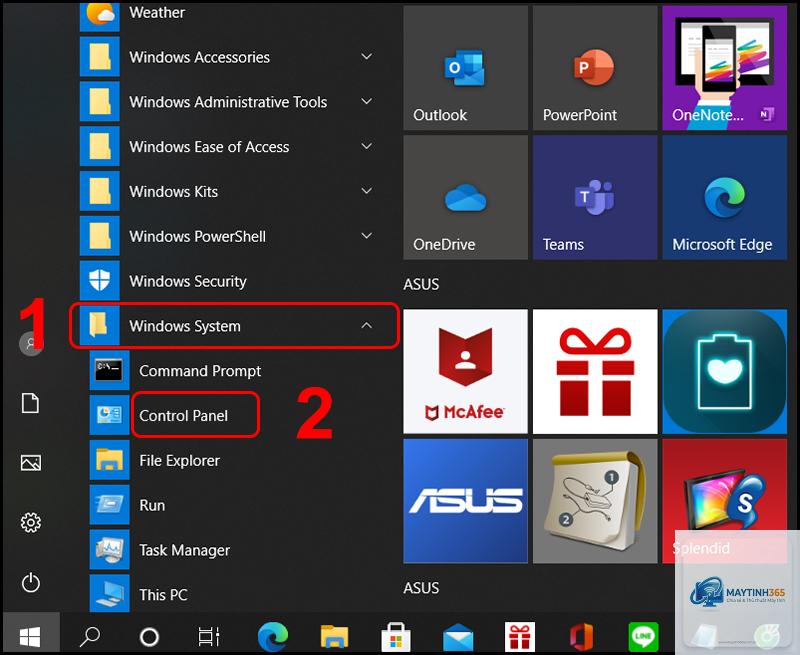Select the Command Prompt label
Image resolution: width=800 pixels, height=655 pixels.
[200, 371]
